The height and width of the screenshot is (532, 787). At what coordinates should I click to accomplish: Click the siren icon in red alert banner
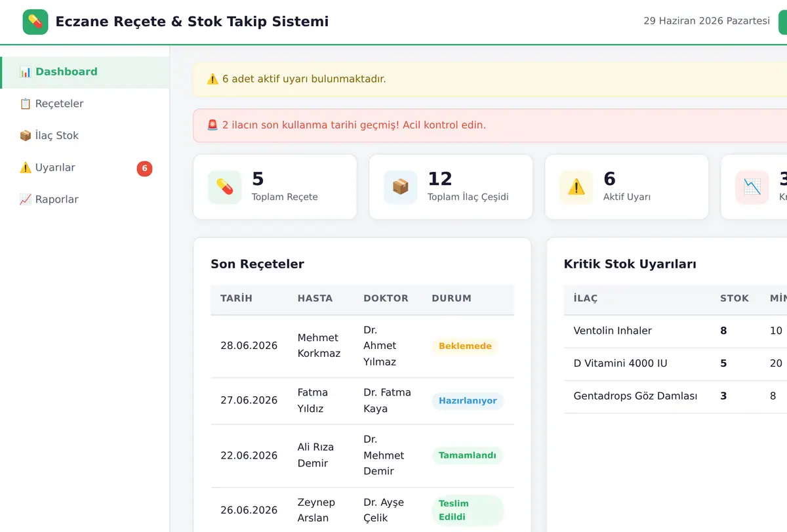pyautogui.click(x=212, y=125)
